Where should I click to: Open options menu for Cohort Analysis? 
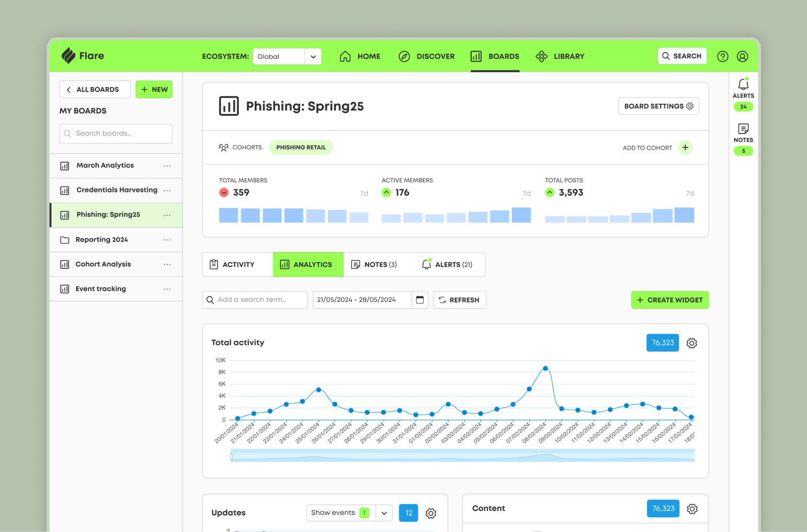coord(167,265)
